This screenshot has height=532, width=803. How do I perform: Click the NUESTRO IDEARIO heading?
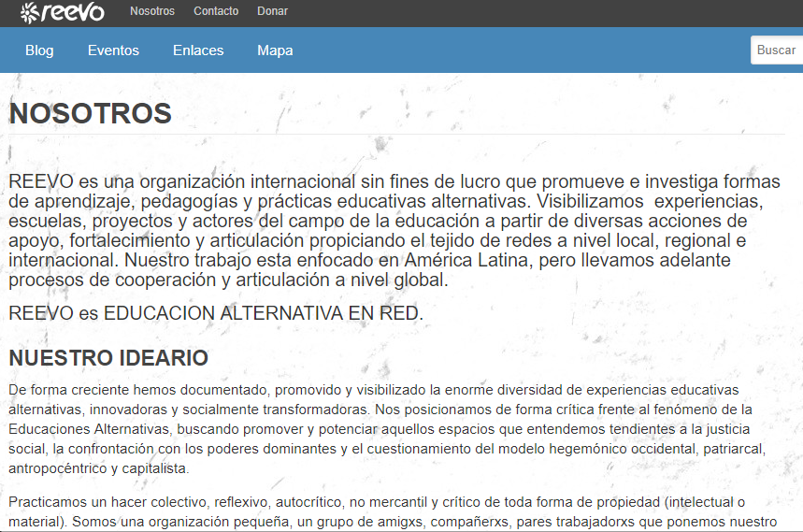pyautogui.click(x=108, y=358)
